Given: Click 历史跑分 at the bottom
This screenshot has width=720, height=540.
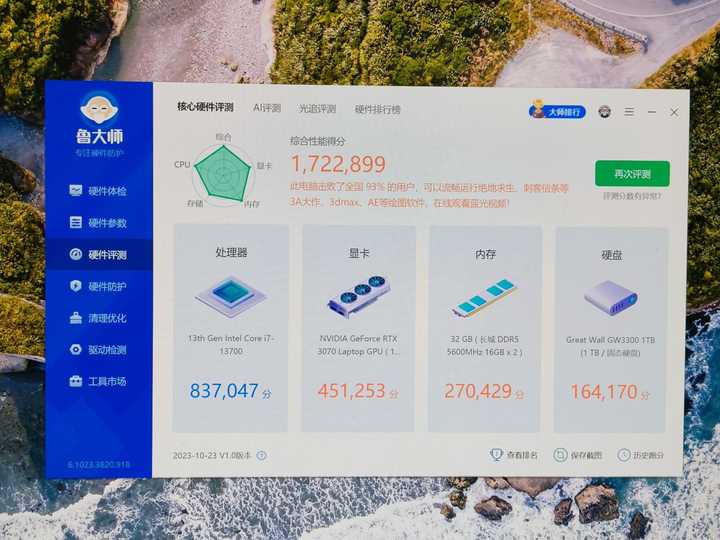Looking at the screenshot, I should click(x=641, y=456).
